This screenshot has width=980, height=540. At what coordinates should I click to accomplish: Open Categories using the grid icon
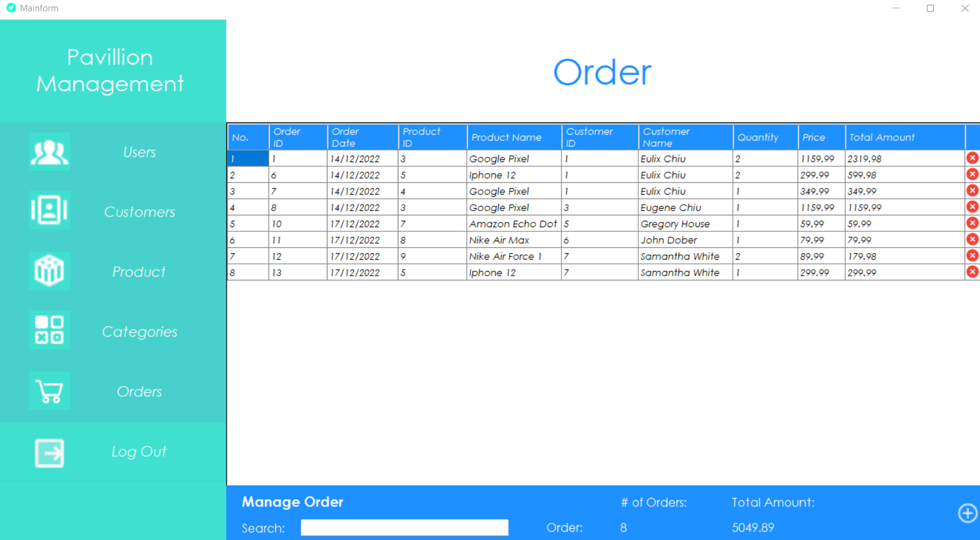pos(49,330)
